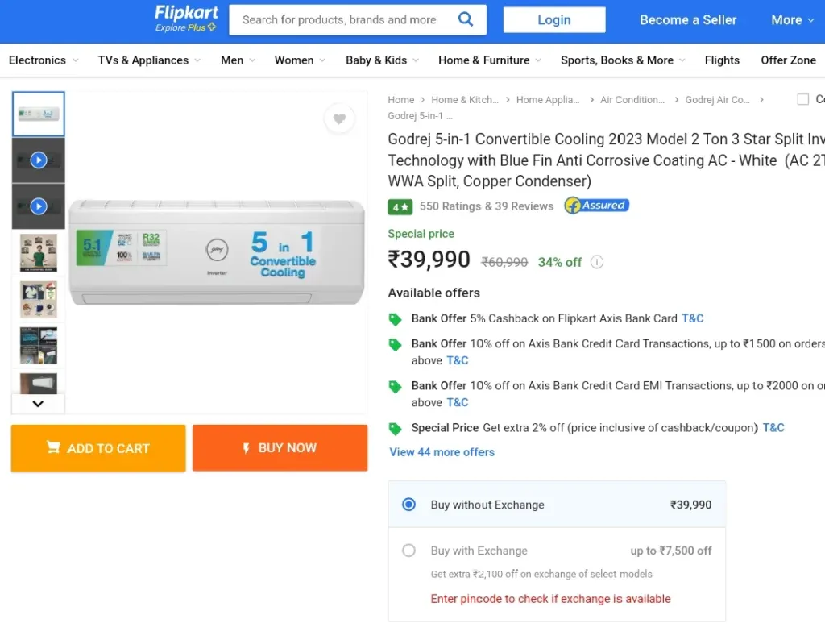Open the Offer Zone menu item
Screen dimensions: 825x644
click(788, 60)
